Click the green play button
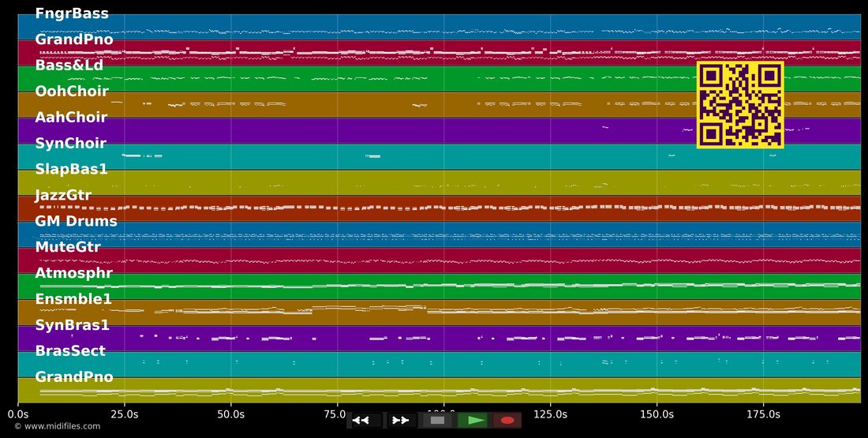The image size is (868, 438). click(473, 421)
